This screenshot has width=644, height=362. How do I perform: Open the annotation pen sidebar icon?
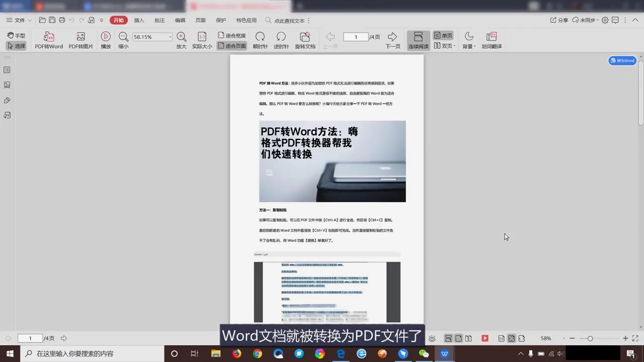tap(7, 100)
